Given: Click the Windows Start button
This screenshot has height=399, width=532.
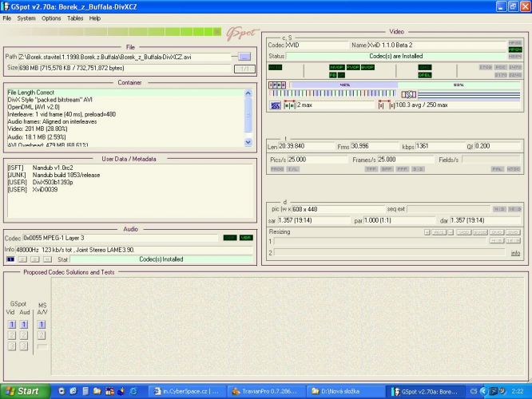Looking at the screenshot, I should (25, 391).
